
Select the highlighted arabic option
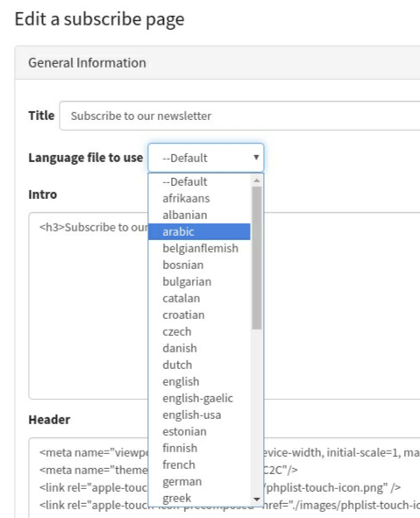click(200, 231)
